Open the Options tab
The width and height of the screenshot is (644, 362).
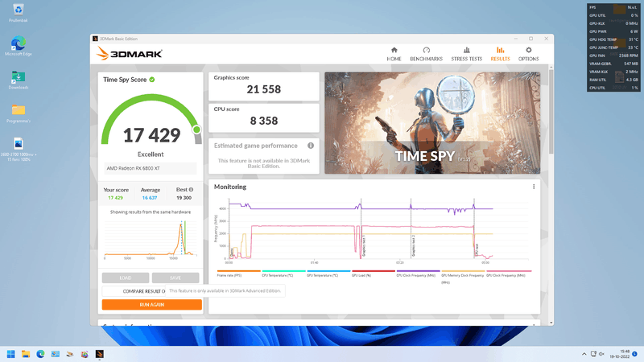[528, 54]
